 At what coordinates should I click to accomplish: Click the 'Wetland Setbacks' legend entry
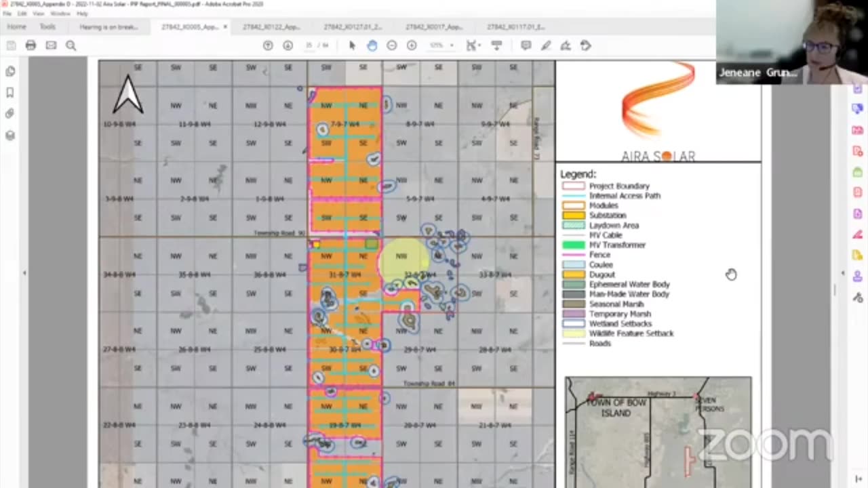620,323
